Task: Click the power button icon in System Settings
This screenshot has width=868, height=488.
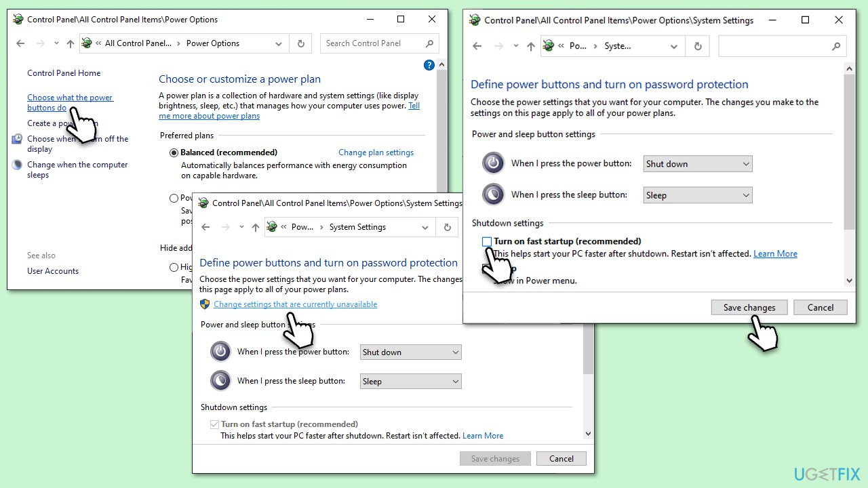Action: coord(493,163)
